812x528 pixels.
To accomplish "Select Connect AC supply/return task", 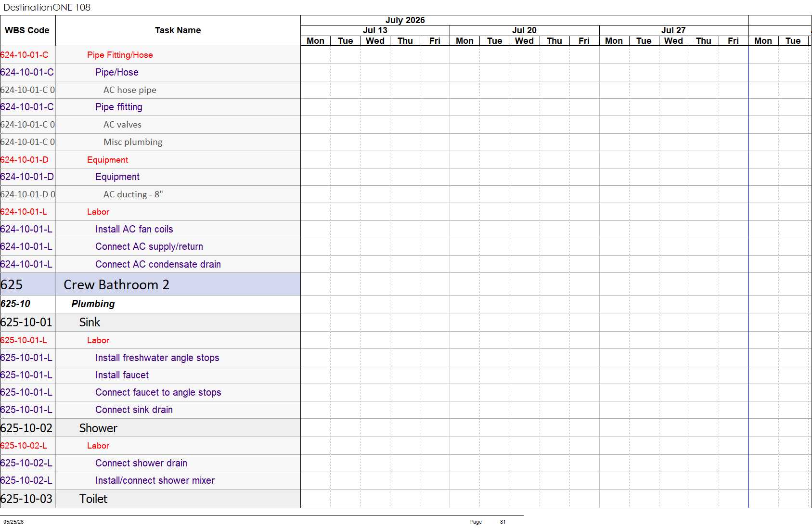I will coord(149,246).
